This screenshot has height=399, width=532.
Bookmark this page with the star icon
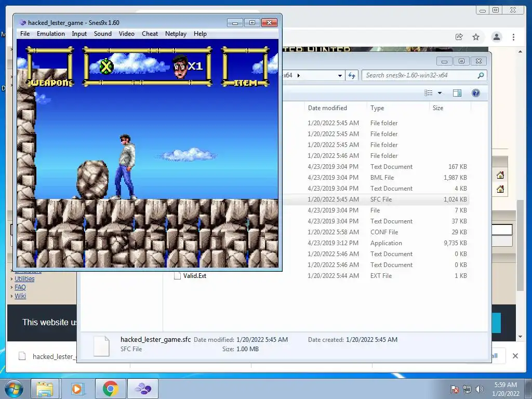point(476,37)
